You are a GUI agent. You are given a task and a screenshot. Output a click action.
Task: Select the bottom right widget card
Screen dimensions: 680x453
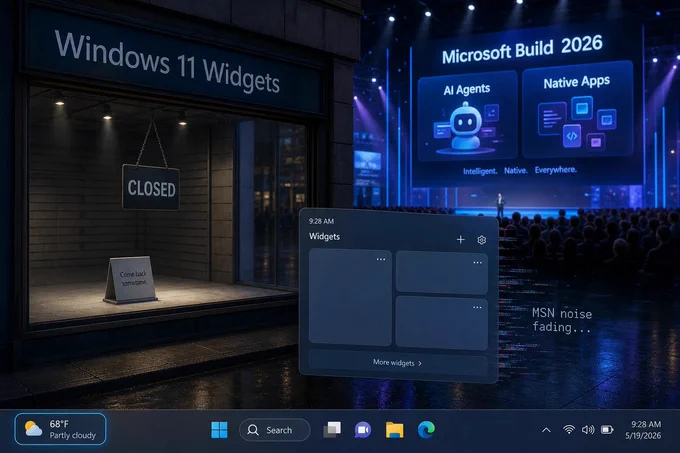(442, 323)
